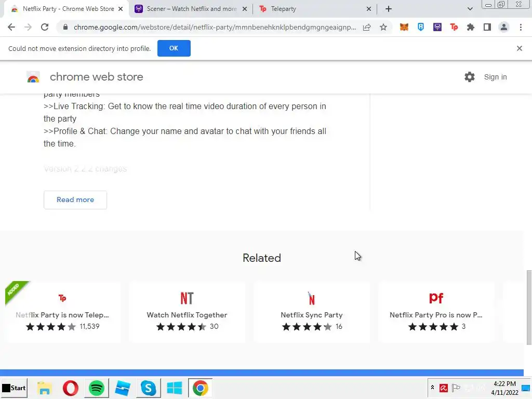Click the NT logo of Watch Netflix Together
Image resolution: width=532 pixels, height=399 pixels.
[187, 298]
